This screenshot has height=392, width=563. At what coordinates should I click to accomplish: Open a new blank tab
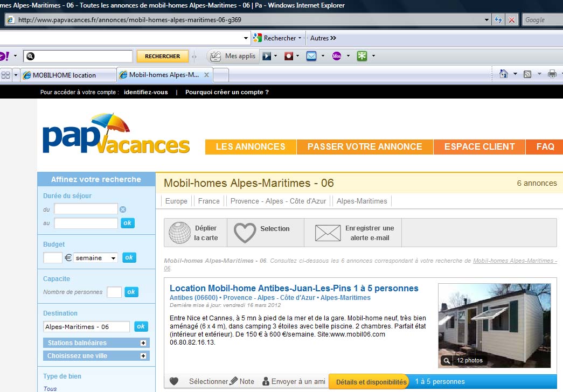[x=221, y=75]
